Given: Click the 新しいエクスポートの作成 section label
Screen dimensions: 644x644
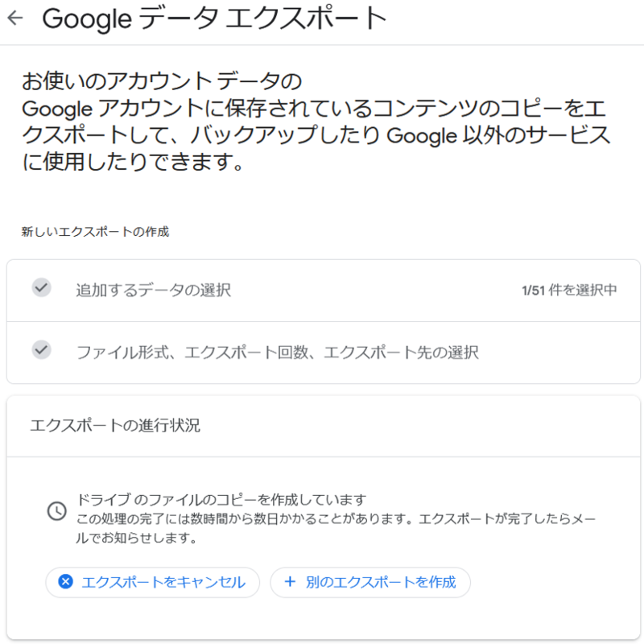Looking at the screenshot, I should (x=95, y=232).
